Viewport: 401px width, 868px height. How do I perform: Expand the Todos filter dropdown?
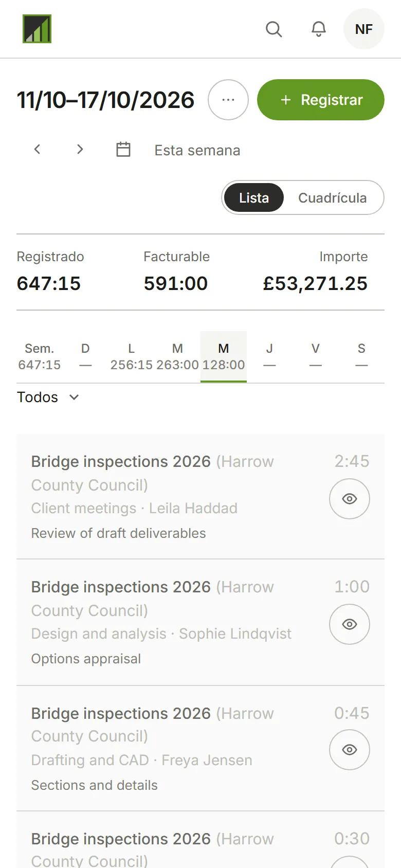tap(48, 397)
